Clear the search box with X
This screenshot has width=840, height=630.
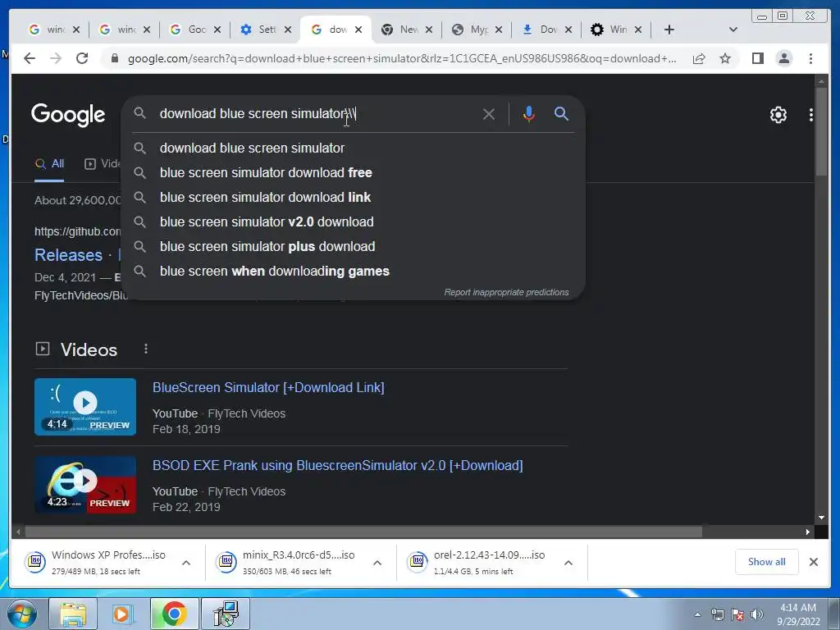pos(489,114)
